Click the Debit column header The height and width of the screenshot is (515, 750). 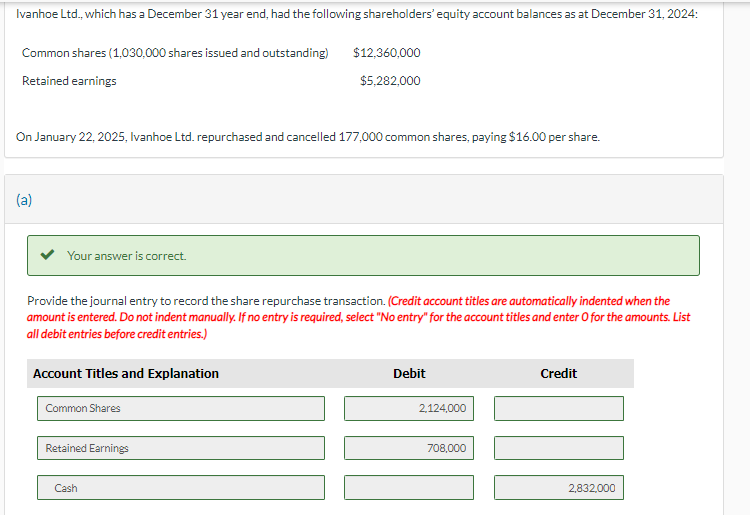[x=409, y=373]
